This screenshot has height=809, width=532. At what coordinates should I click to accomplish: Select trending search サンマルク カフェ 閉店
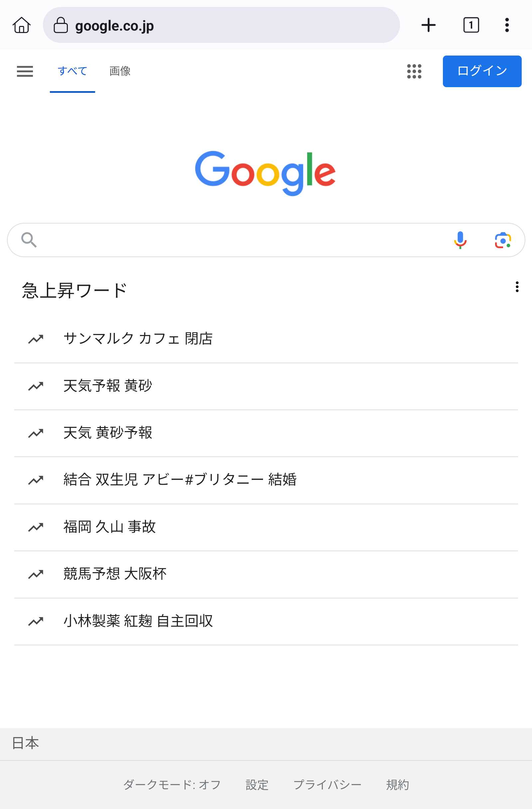tap(138, 339)
